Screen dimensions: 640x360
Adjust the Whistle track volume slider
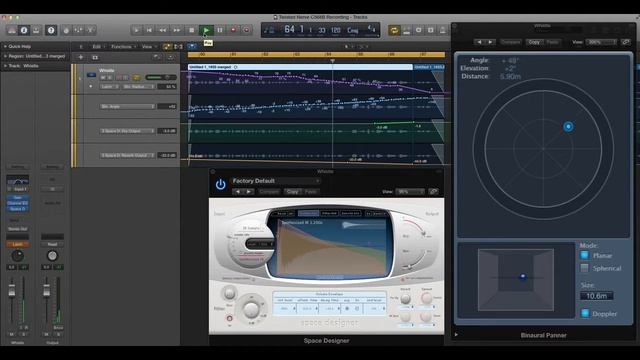pos(161,78)
